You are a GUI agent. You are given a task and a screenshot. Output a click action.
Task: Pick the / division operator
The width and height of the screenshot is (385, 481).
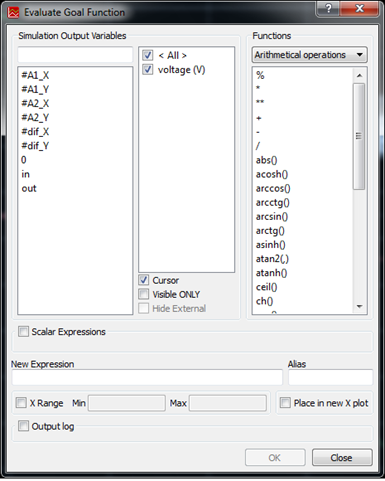pyautogui.click(x=258, y=146)
